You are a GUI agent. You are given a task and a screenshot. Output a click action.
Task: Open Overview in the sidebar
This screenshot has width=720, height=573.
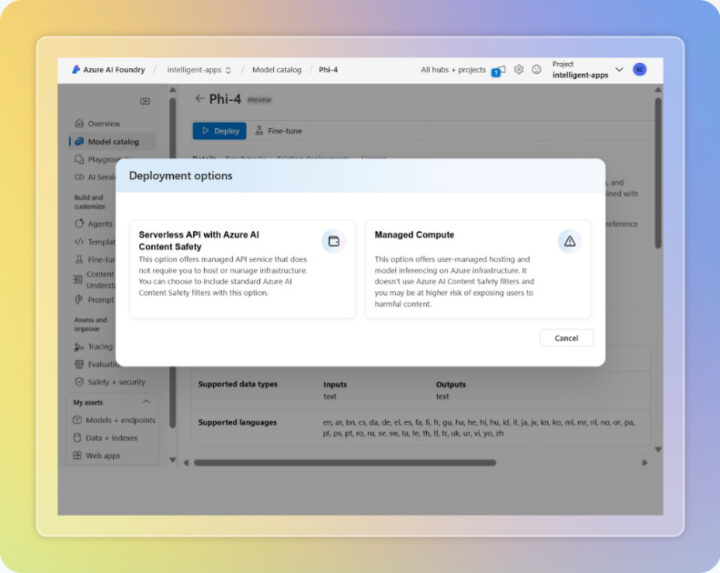(x=103, y=124)
